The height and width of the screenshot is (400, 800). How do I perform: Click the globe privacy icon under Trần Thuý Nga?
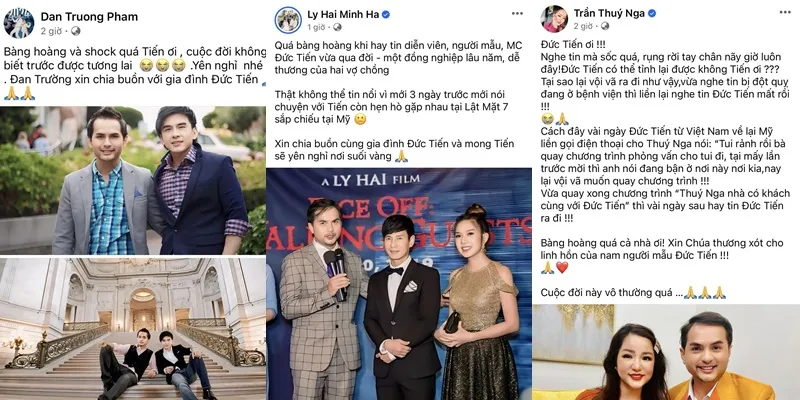point(605,26)
